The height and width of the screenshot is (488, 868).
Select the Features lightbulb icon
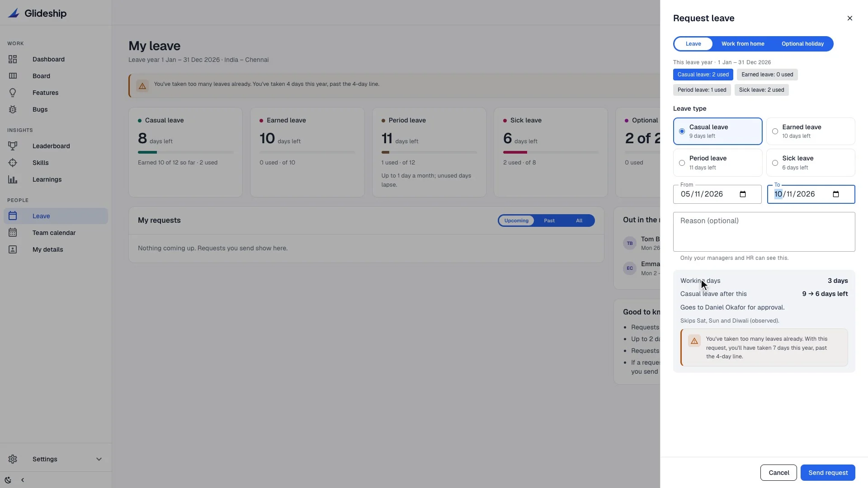13,93
